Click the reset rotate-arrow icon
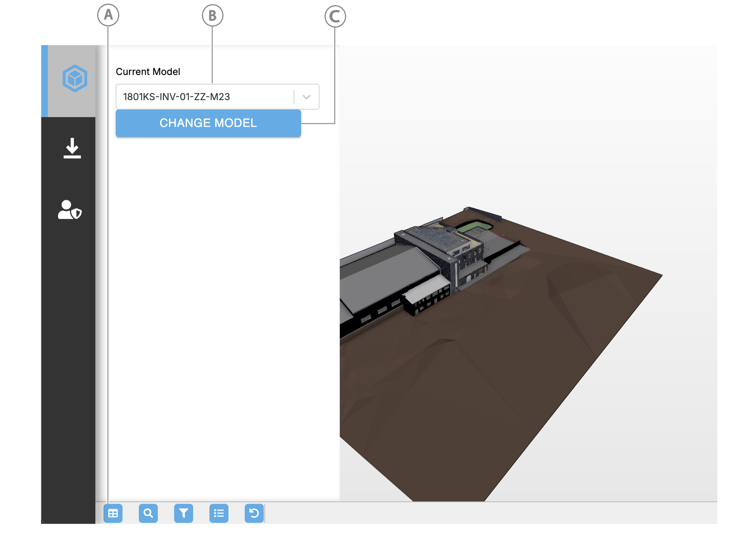The height and width of the screenshot is (560, 756). click(x=254, y=513)
